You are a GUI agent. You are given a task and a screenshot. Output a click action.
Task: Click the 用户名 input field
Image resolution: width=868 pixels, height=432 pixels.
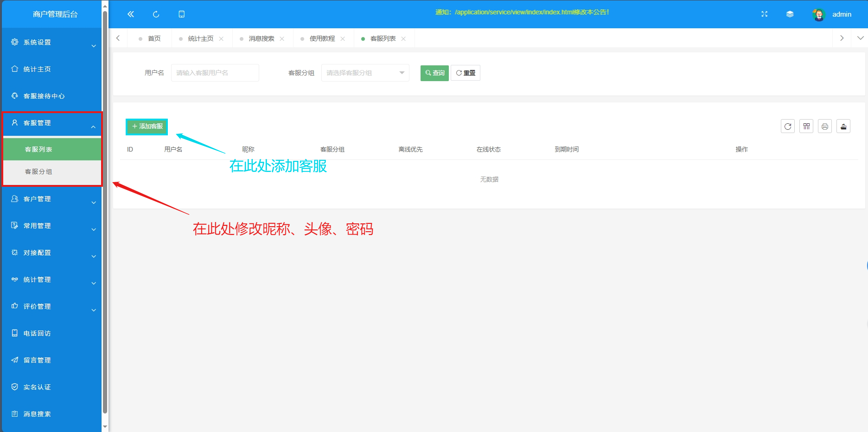pyautogui.click(x=215, y=73)
